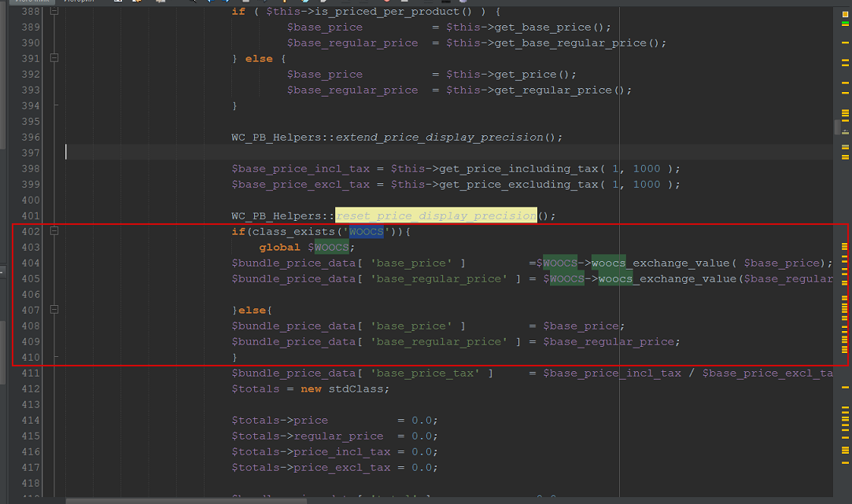Click woocs_exchange_value on line 405

pyautogui.click(x=667, y=279)
